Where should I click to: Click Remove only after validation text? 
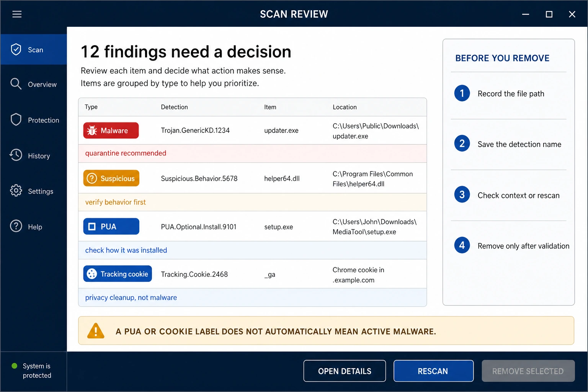[524, 246]
